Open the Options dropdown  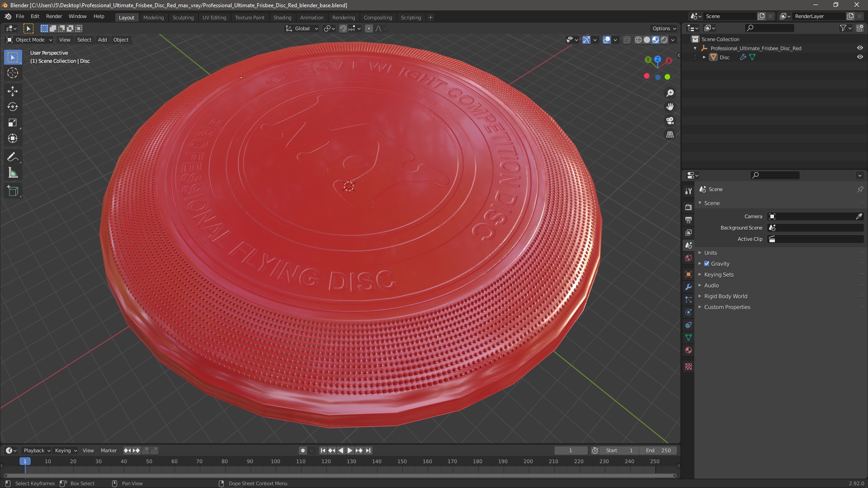[664, 28]
